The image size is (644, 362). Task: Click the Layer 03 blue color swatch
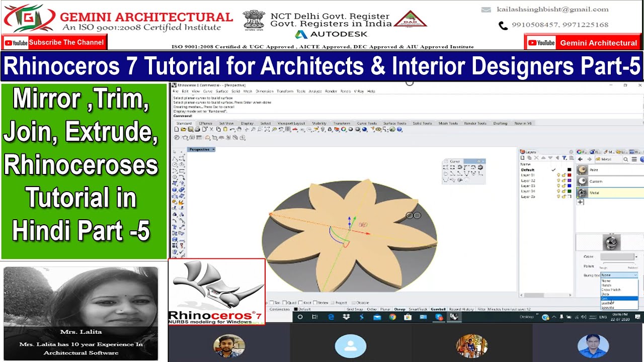click(570, 186)
